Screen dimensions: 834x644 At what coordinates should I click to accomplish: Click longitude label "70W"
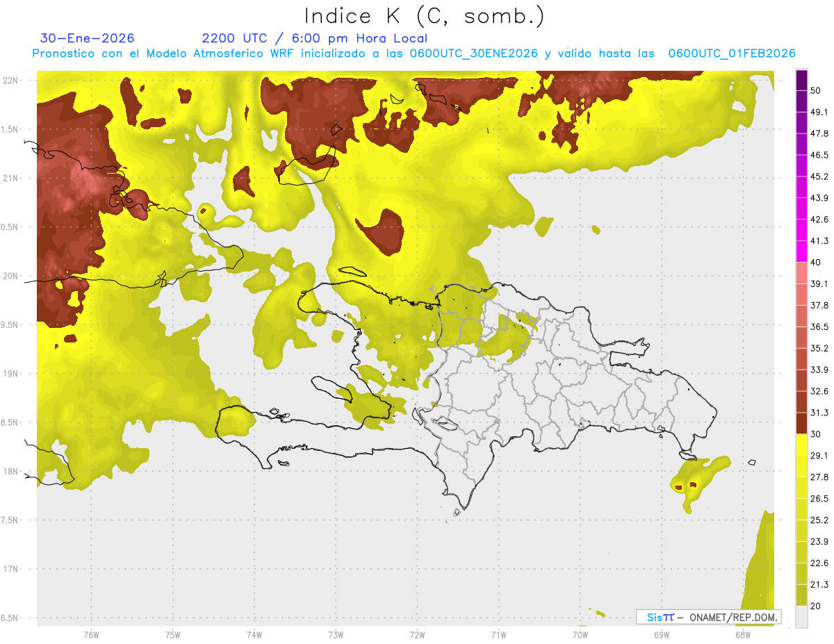(x=580, y=635)
